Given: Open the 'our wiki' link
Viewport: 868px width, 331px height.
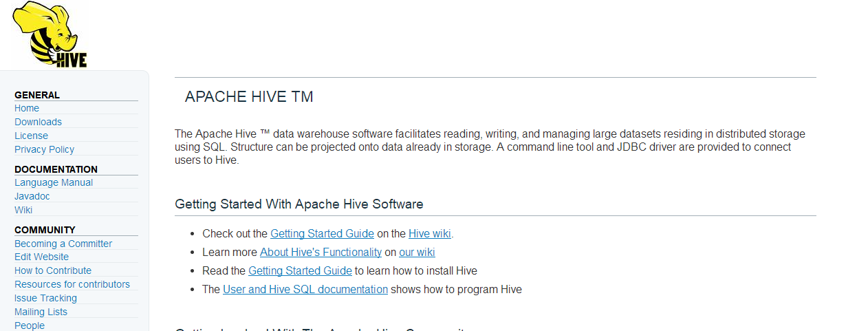Looking at the screenshot, I should 417,252.
